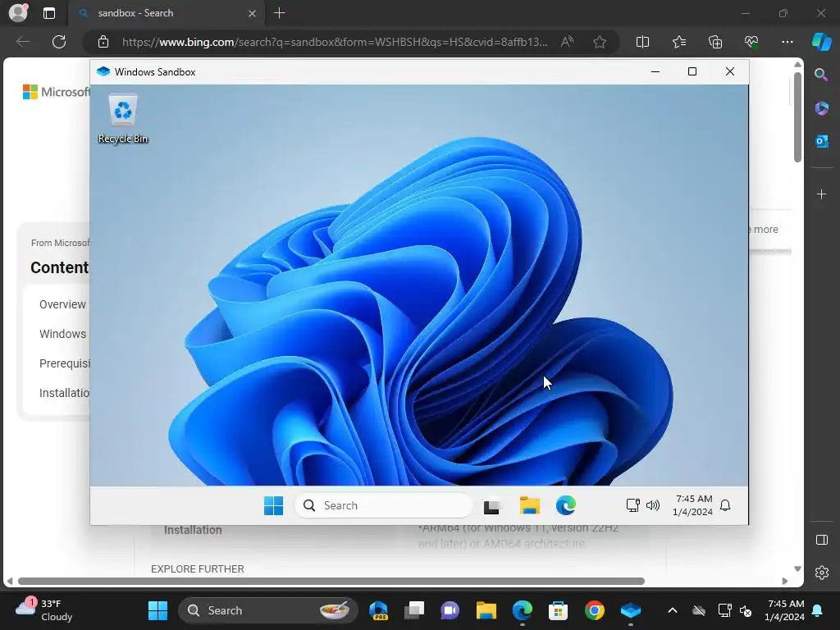Click the Bing URL address bar
Viewport: 840px width, 630px height.
[x=335, y=42]
